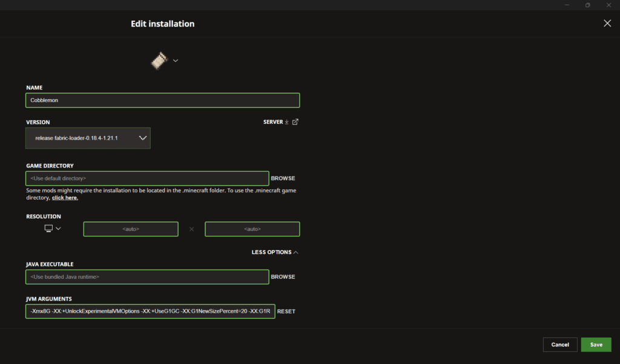The height and width of the screenshot is (364, 620).
Task: Focus the Java Executable input field
Action: point(147,277)
